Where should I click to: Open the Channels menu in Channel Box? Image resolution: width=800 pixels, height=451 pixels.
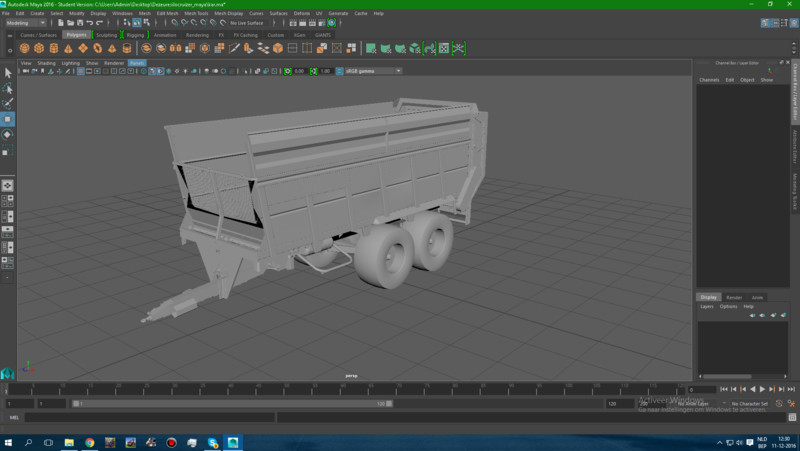click(x=709, y=80)
